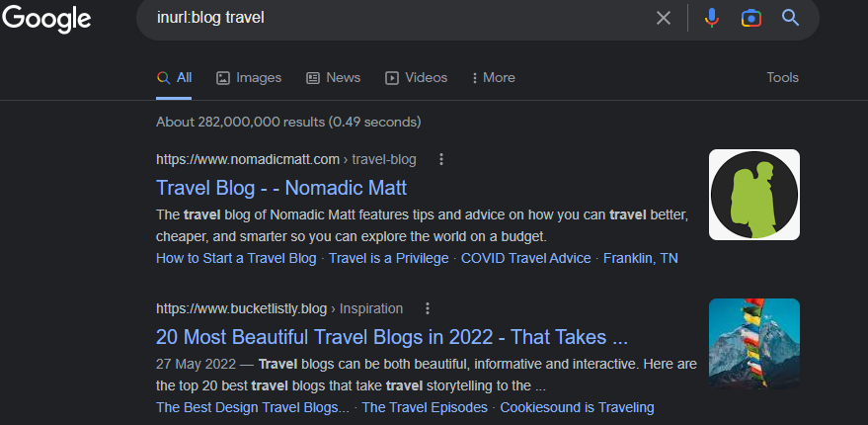The image size is (868, 425).
Task: Switch to the News tab
Action: point(333,77)
